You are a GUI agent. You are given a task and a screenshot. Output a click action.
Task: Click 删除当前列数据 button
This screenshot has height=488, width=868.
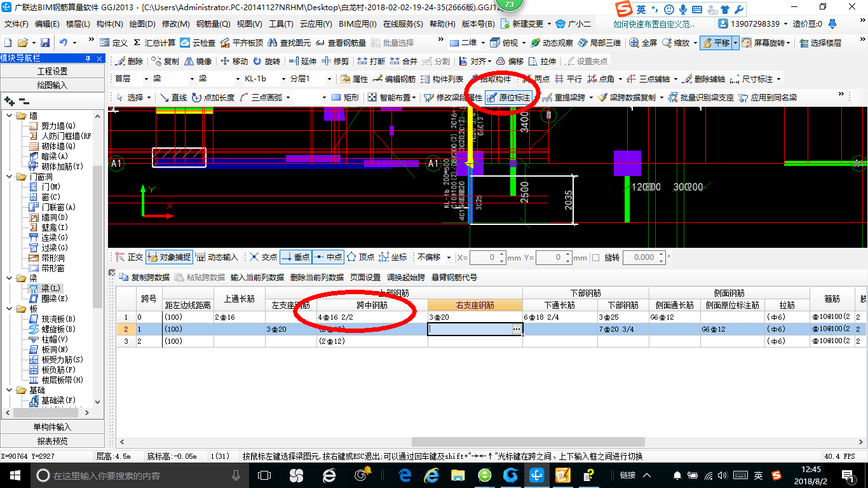point(317,277)
